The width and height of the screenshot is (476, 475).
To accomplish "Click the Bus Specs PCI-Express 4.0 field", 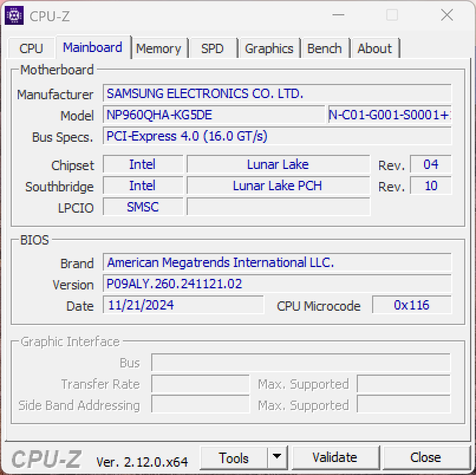I will click(277, 136).
